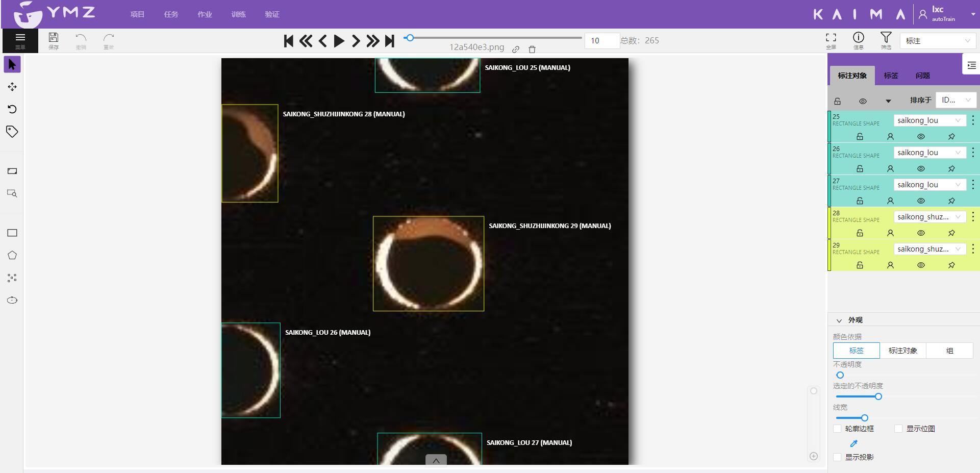The image size is (980, 473).
Task: Check the 显示位图 checkbox
Action: [x=898, y=429]
